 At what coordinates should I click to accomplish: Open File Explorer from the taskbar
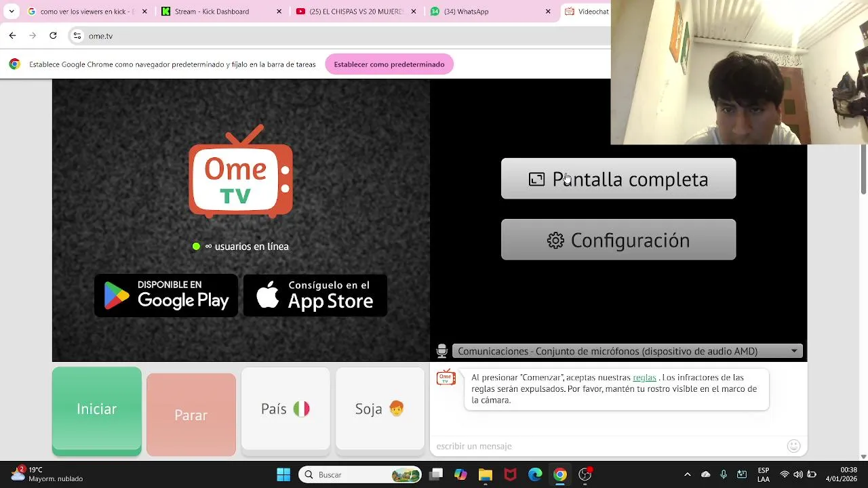[486, 474]
